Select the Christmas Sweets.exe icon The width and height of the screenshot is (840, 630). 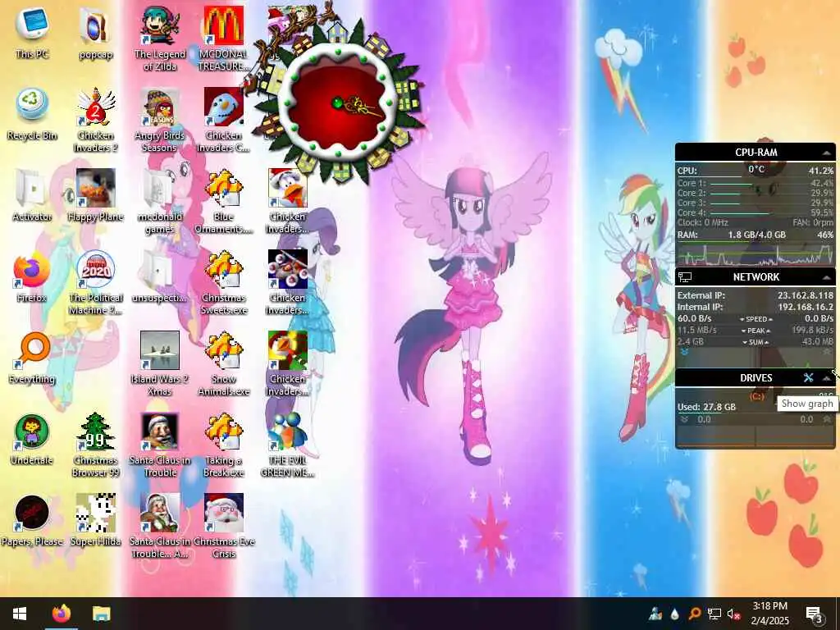[x=223, y=283]
